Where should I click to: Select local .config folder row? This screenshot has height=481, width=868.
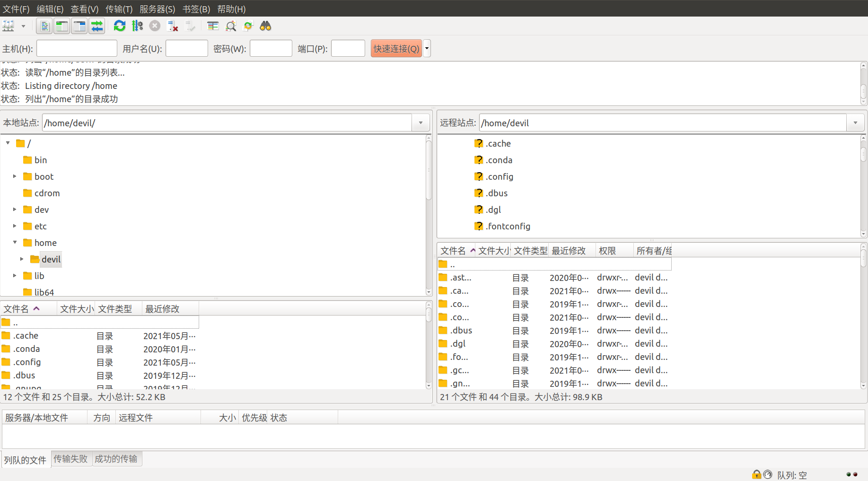pos(100,362)
